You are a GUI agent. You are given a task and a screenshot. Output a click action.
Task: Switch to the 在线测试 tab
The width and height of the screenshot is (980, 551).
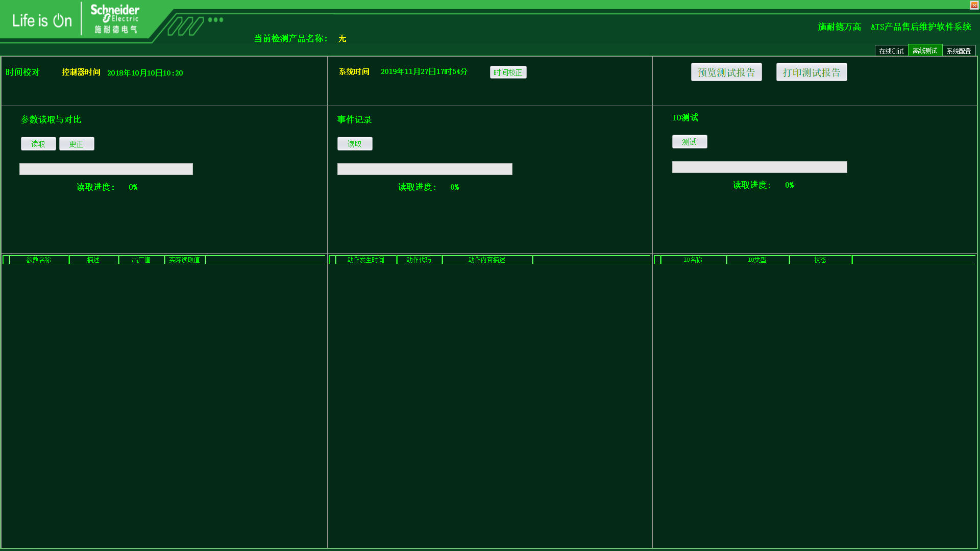click(x=891, y=51)
